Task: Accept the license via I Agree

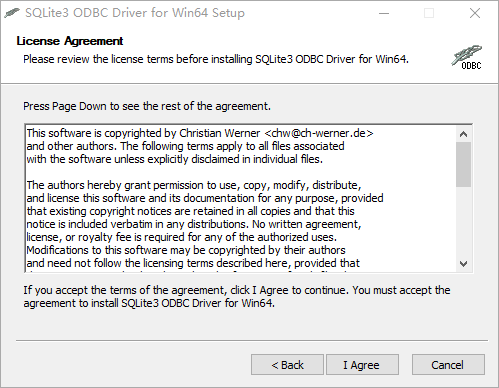Action: click(x=362, y=365)
